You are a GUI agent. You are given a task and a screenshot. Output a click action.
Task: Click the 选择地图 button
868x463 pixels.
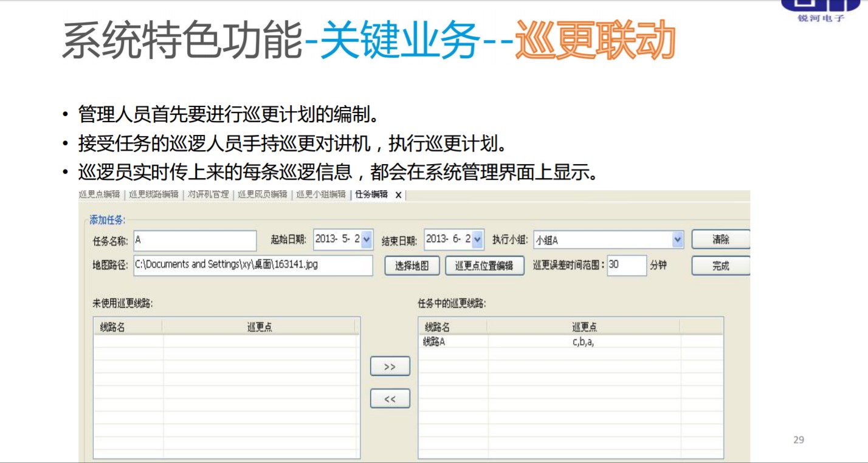pos(412,266)
